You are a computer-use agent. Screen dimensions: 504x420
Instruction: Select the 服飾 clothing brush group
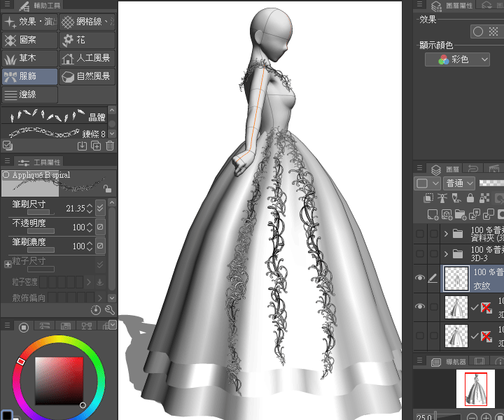click(29, 76)
